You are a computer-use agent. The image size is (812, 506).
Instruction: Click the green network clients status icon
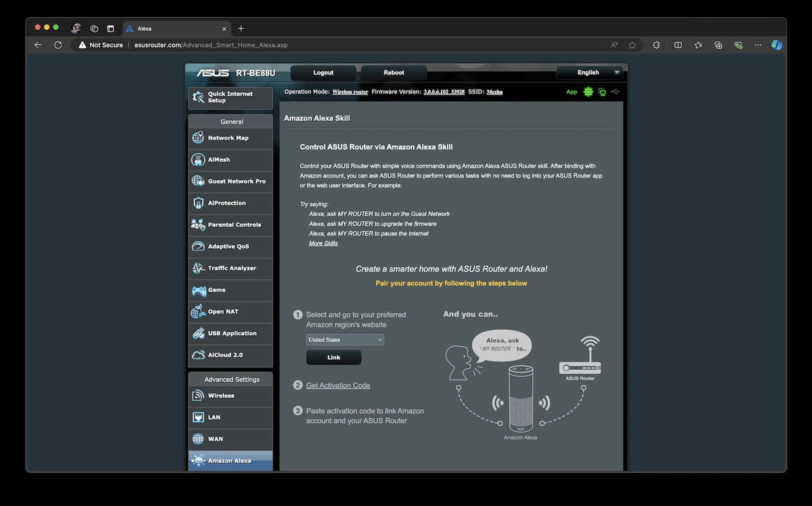pos(602,92)
